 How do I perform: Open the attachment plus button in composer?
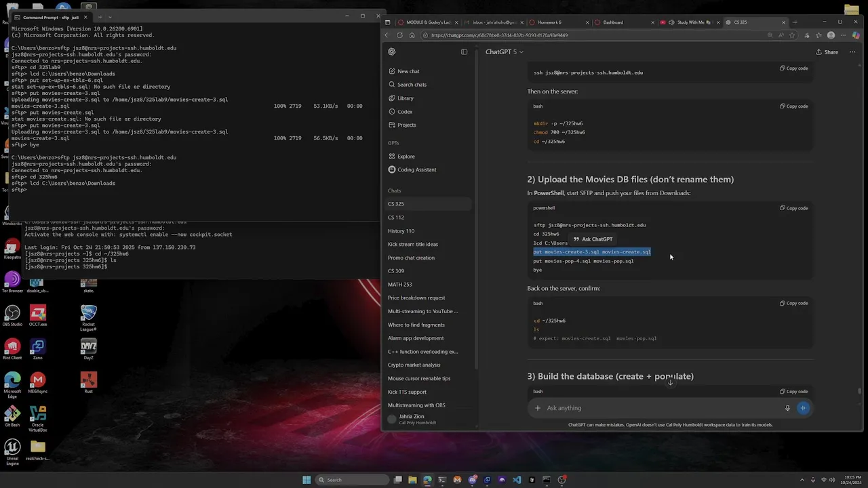(x=538, y=408)
